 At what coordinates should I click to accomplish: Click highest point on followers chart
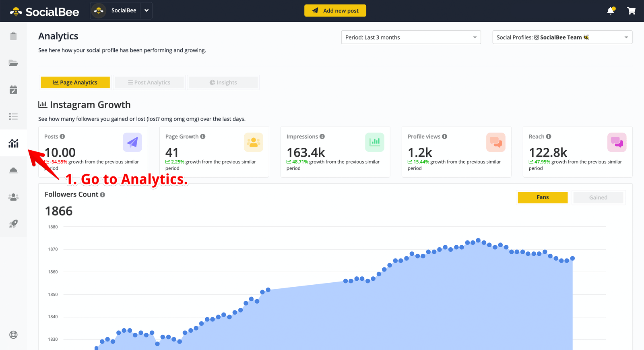click(x=478, y=240)
